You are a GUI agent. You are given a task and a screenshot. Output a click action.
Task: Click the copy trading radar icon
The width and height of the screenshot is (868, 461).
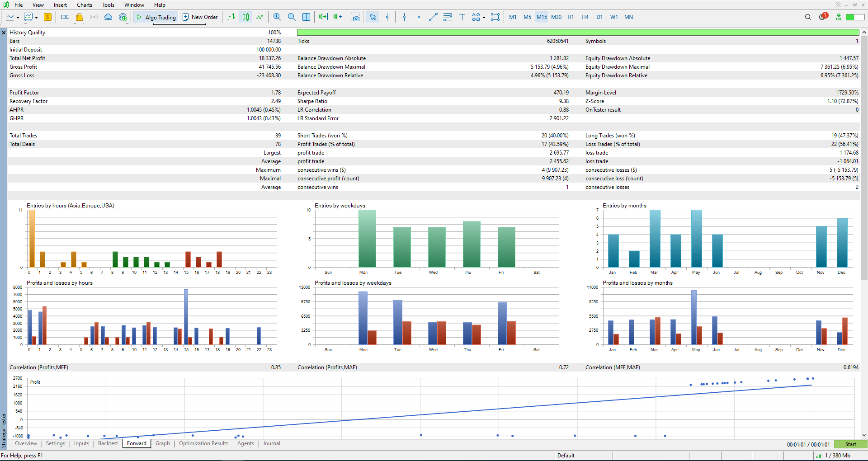[123, 17]
